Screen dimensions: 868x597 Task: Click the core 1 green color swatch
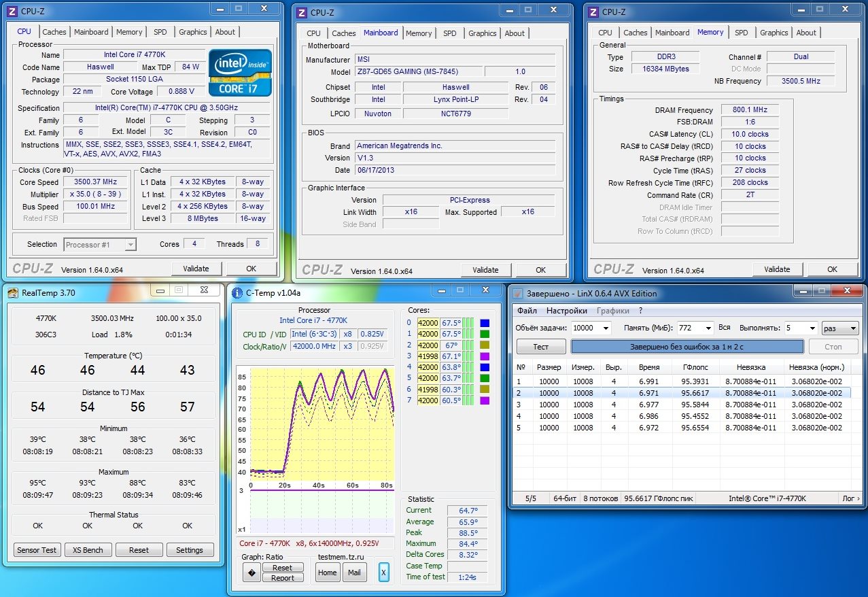click(x=484, y=334)
